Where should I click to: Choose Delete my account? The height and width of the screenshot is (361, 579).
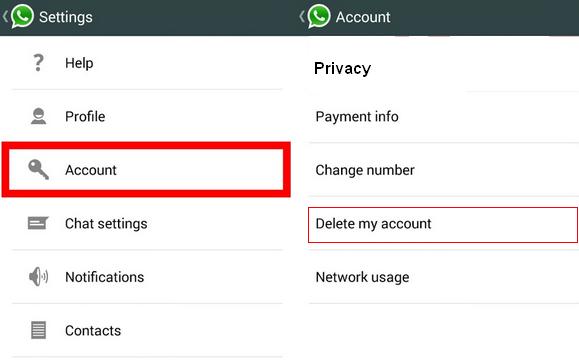[x=443, y=224]
